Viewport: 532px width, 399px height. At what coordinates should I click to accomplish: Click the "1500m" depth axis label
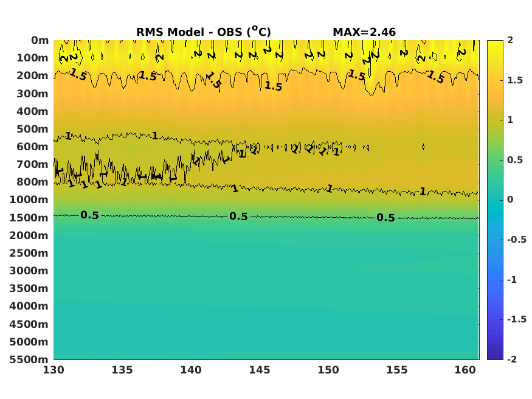click(29, 218)
